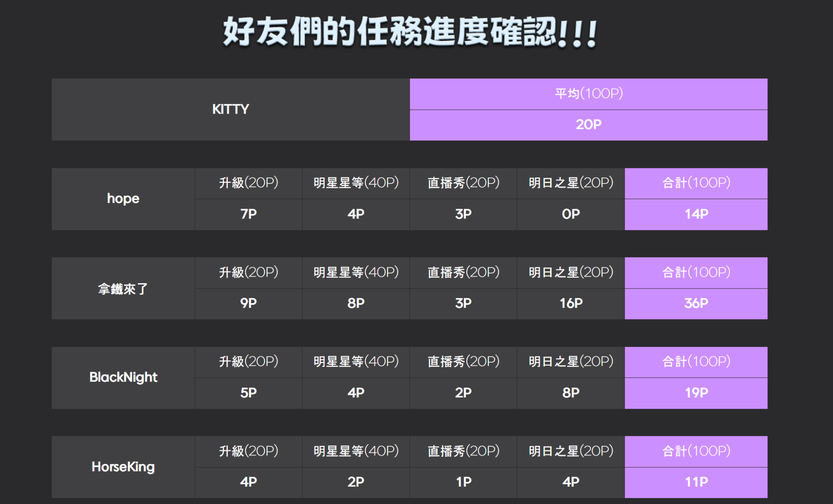This screenshot has width=833, height=504.
Task: Select 拿鐵來了's 36P total cell
Action: (696, 304)
